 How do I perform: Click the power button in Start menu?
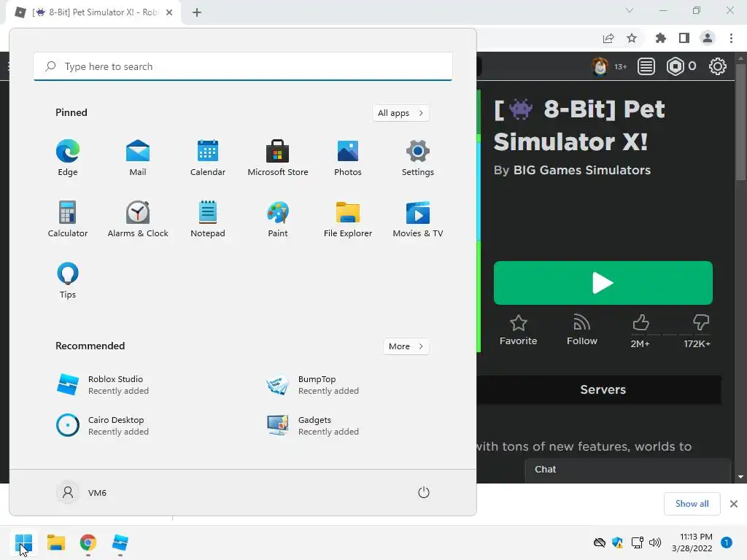pos(424,492)
